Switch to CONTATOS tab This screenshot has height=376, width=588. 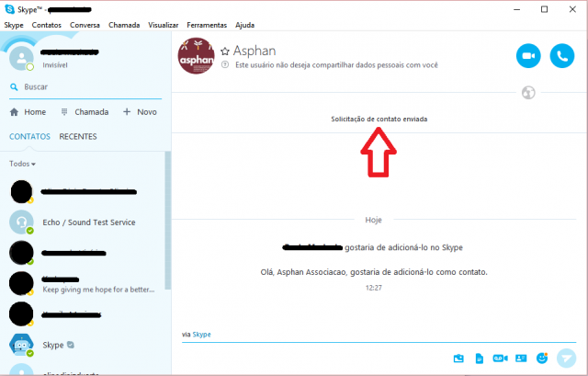(x=29, y=137)
